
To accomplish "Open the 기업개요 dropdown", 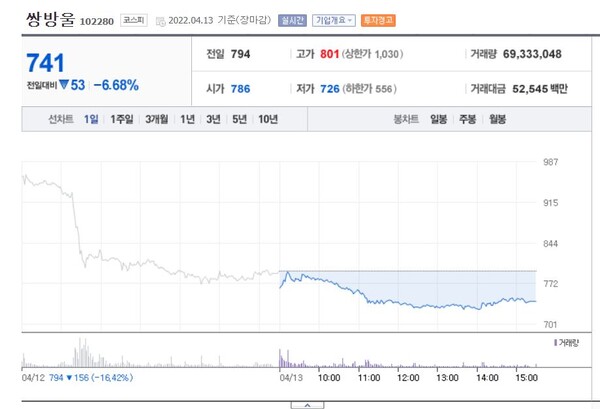I will pos(334,20).
